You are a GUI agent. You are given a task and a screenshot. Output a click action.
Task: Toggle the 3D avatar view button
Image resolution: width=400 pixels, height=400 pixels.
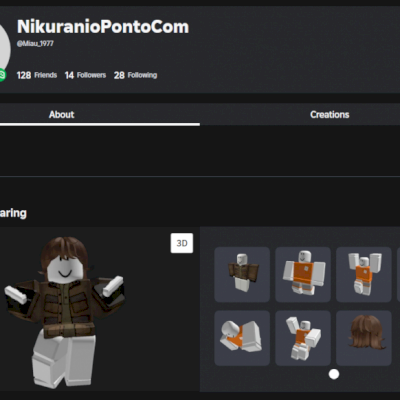coord(182,243)
